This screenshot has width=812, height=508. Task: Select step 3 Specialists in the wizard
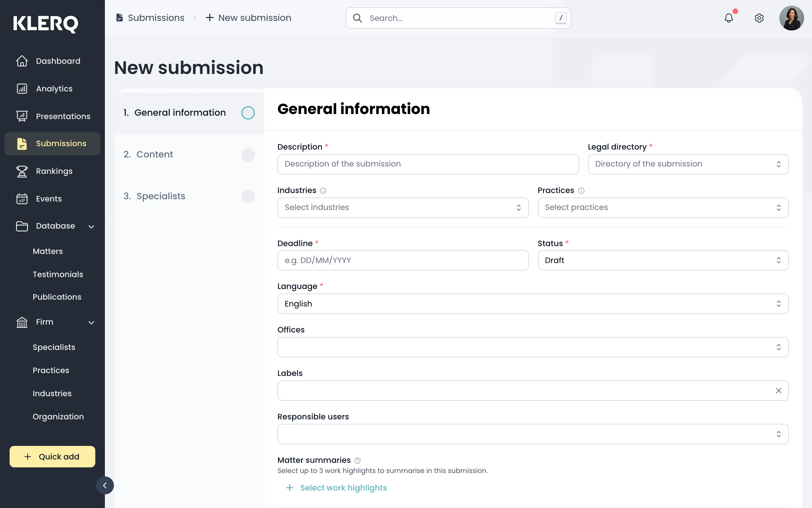189,196
